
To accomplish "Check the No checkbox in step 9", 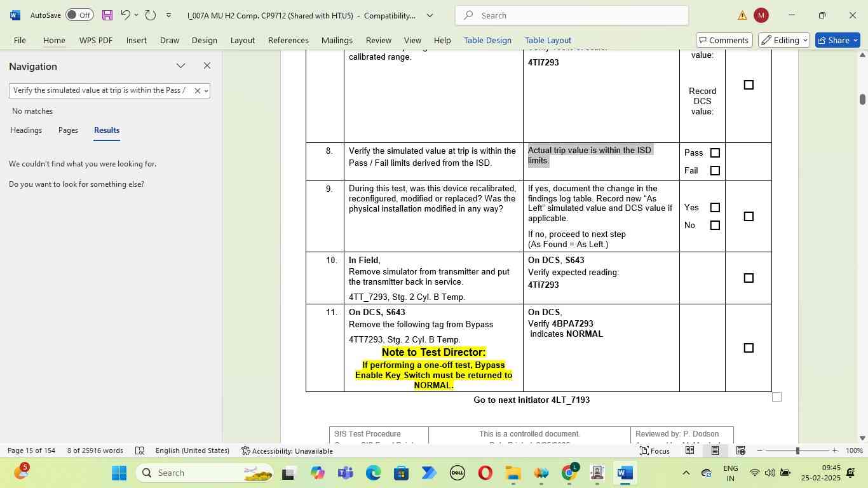I will click(x=715, y=225).
